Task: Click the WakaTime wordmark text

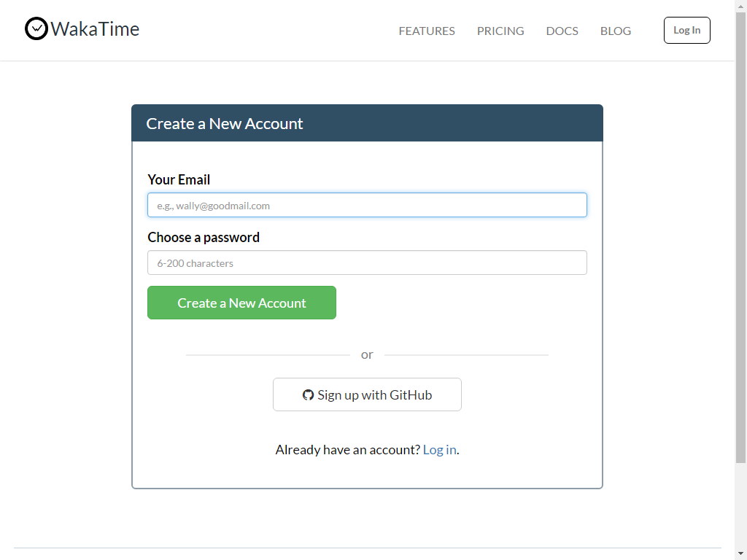Action: [x=95, y=29]
